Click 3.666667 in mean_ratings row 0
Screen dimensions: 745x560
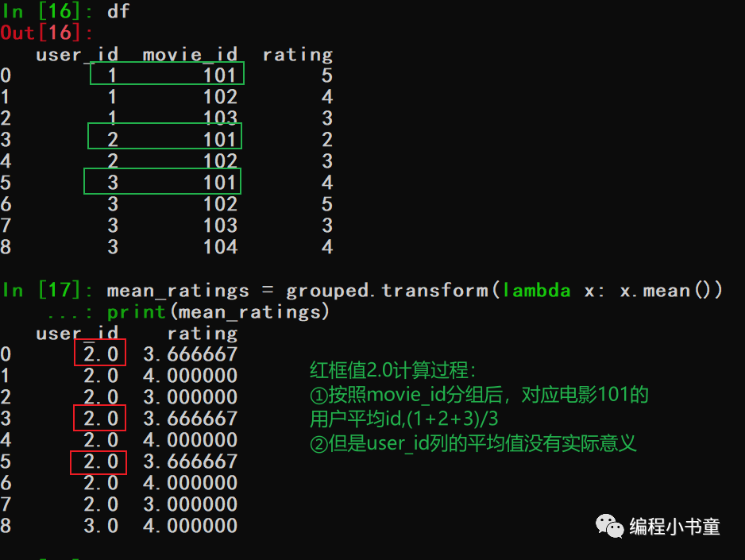190,354
